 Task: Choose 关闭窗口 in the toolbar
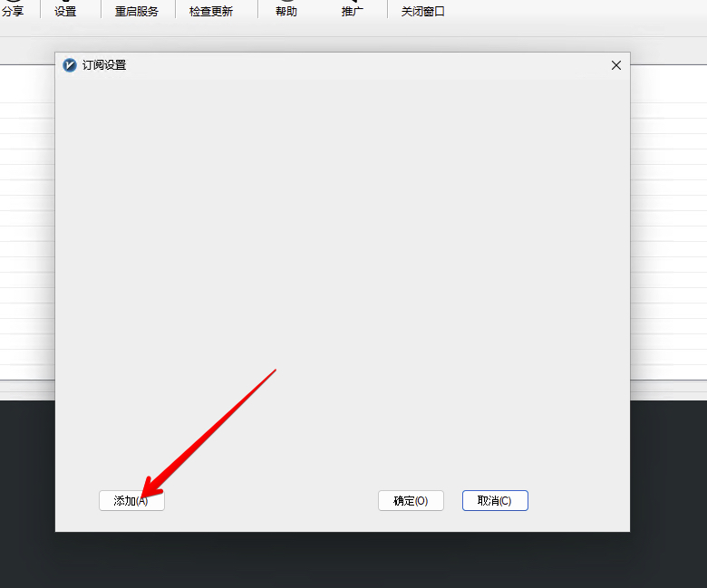coord(423,10)
